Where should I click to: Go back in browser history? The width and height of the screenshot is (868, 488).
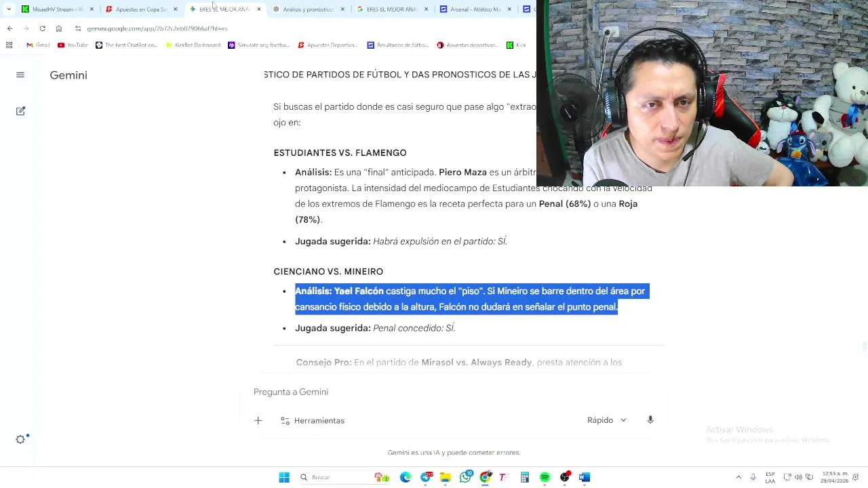tap(9, 28)
